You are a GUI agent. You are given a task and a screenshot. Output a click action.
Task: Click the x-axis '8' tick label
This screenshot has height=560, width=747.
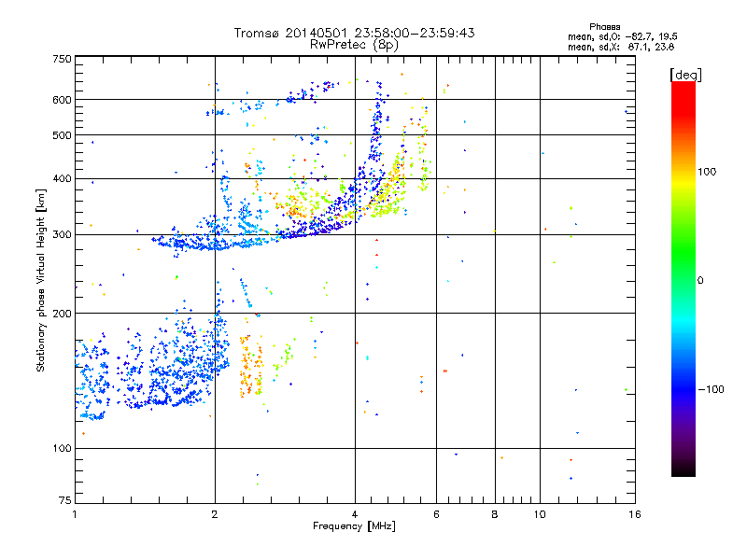[x=495, y=514]
